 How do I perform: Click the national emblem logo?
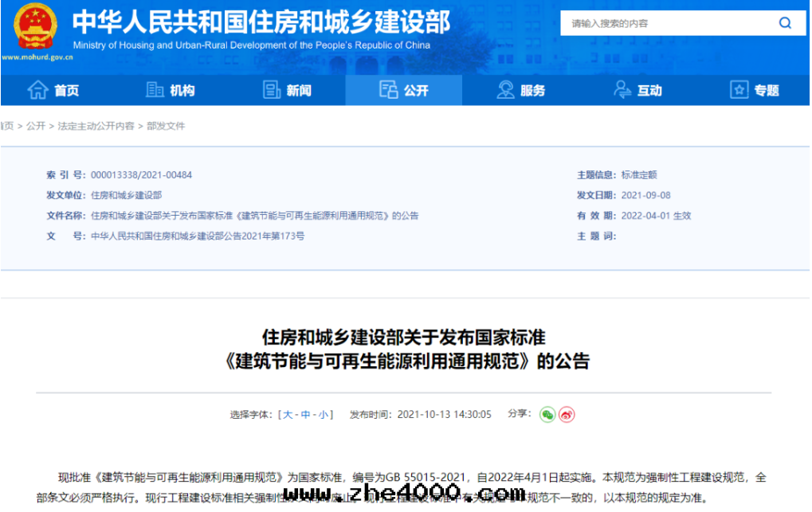coord(36,26)
